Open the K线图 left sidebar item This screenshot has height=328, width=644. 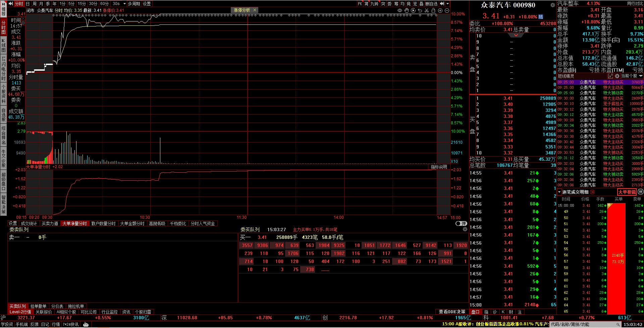3,45
